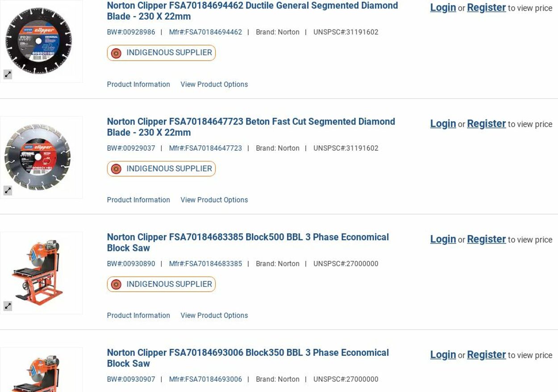Screen dimensions: 558x392
Task: Open Norton Clipper Ductile General blade title
Action: [x=252, y=11]
